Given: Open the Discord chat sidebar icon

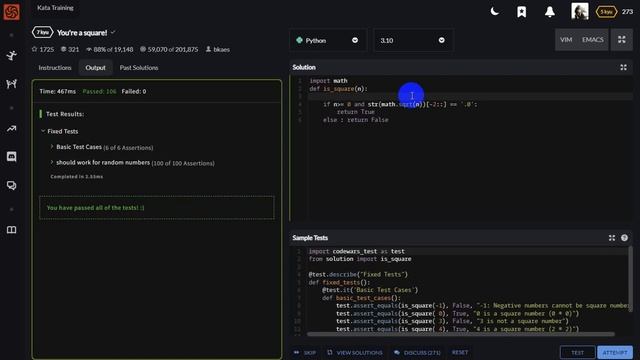Looking at the screenshot, I should tap(11, 157).
